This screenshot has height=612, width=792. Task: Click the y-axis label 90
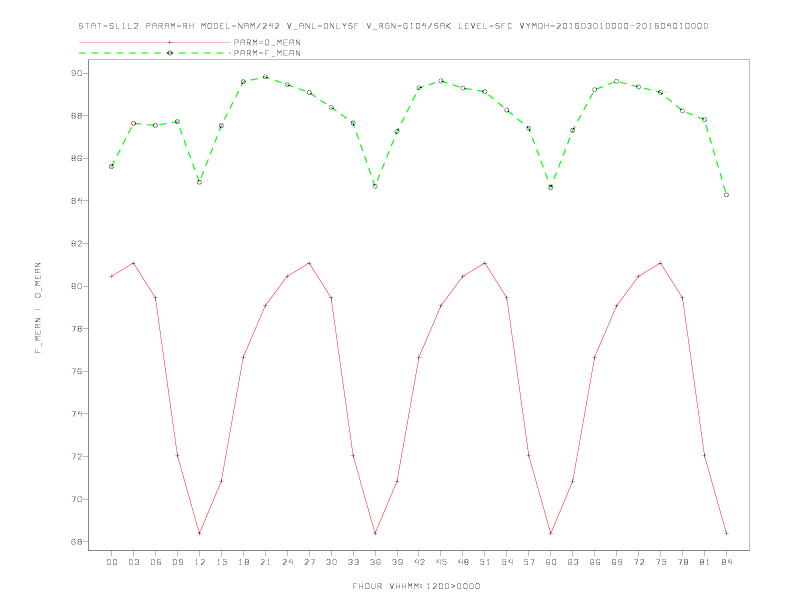[77, 73]
